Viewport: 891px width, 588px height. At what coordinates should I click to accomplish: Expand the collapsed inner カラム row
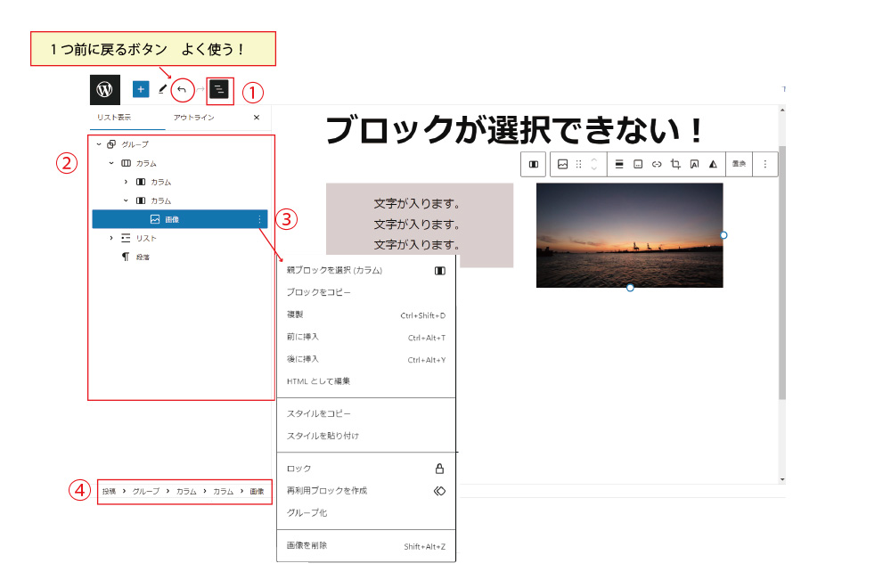[x=127, y=182]
